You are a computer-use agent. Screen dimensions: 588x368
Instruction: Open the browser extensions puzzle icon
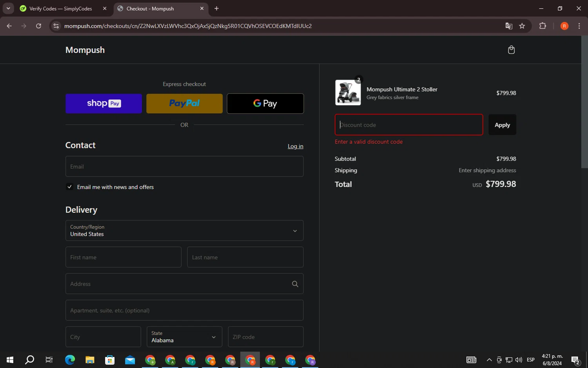[x=543, y=26]
